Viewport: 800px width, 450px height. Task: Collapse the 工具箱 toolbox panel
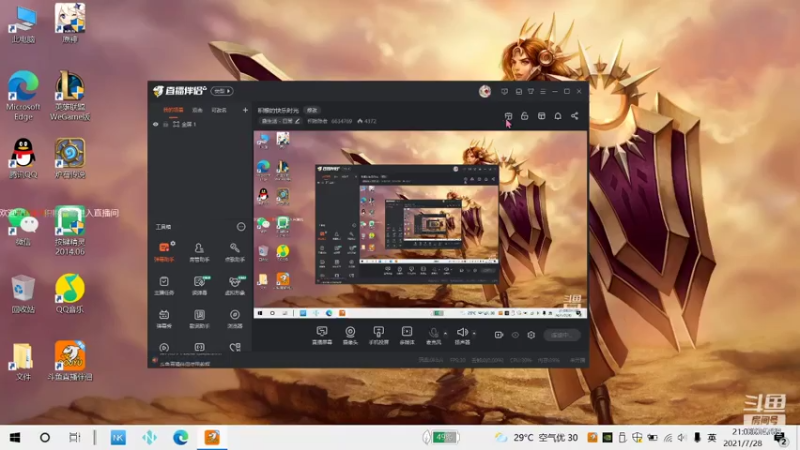[x=241, y=227]
